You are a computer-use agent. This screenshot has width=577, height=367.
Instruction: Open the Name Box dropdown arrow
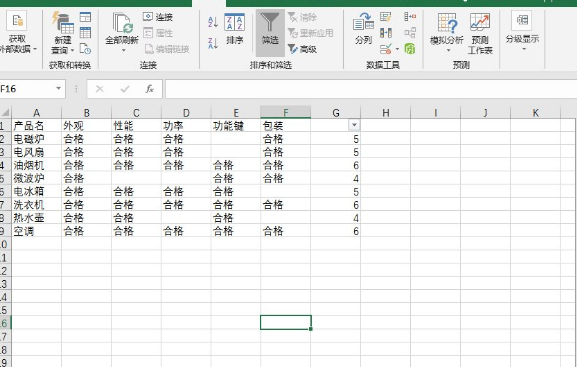(x=59, y=89)
